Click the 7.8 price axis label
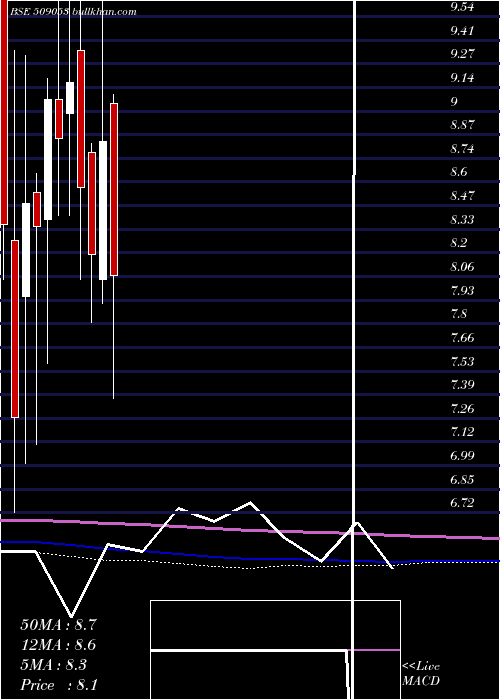 (459, 314)
